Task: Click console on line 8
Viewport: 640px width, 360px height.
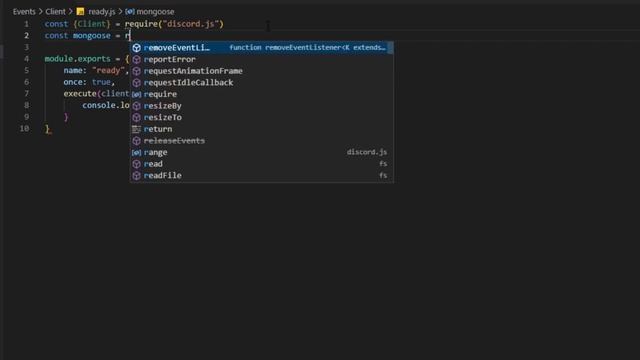Action: pyautogui.click(x=98, y=105)
